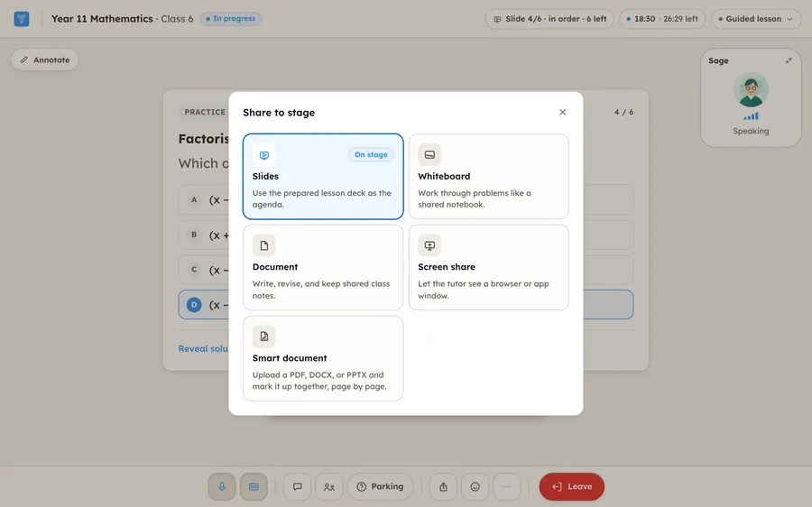Click the Document page icon
The width and height of the screenshot is (812, 507).
click(x=264, y=245)
